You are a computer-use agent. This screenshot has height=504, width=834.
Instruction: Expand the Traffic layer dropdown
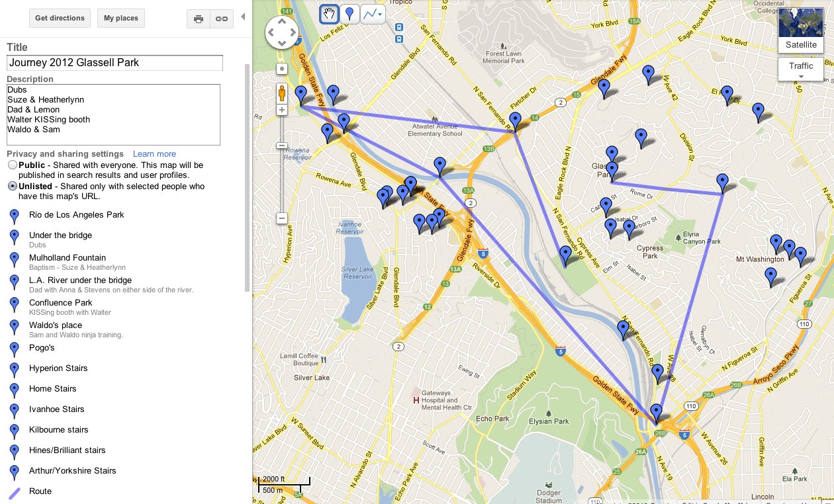click(801, 69)
